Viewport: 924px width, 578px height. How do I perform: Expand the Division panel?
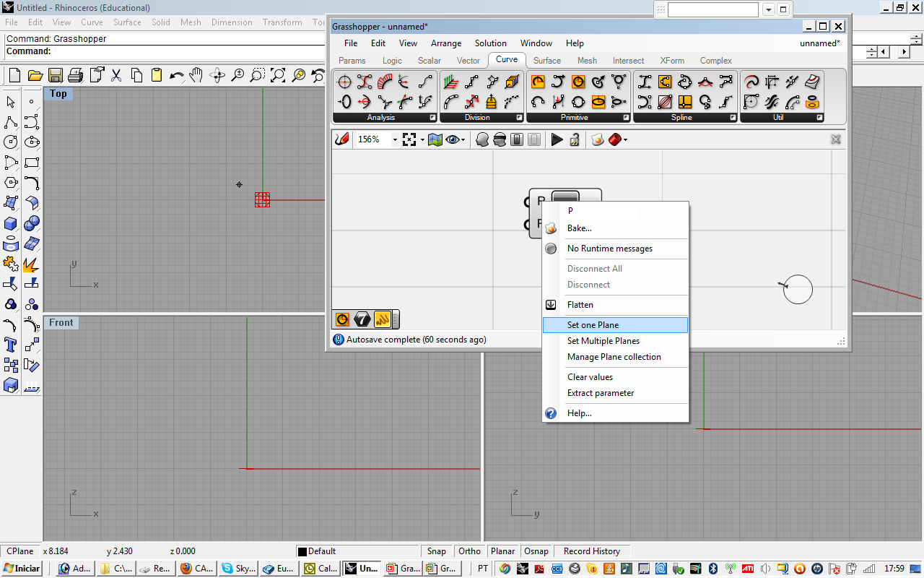tap(519, 117)
